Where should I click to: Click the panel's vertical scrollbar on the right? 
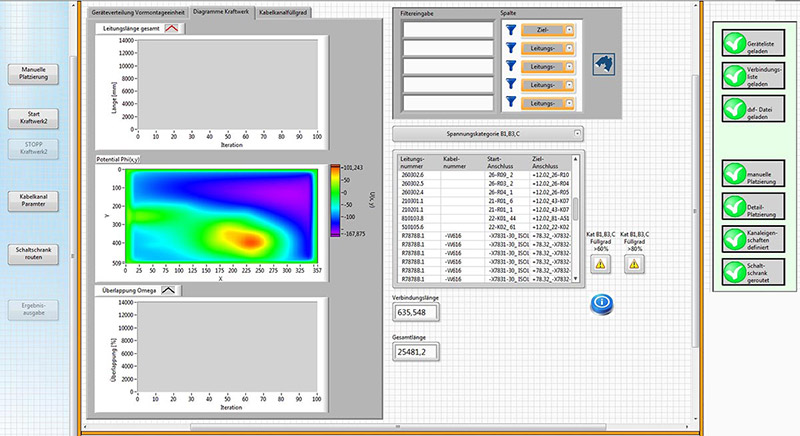[694, 211]
